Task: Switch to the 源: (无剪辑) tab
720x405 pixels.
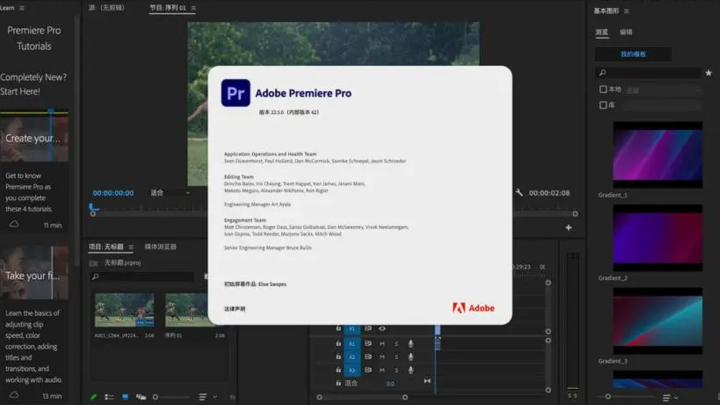Action: click(x=107, y=8)
